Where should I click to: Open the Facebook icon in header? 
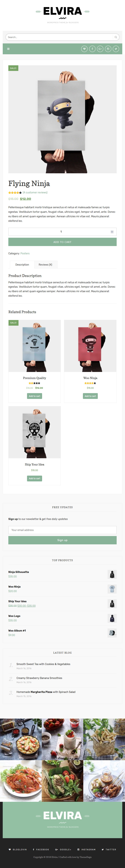[x=92, y=49]
